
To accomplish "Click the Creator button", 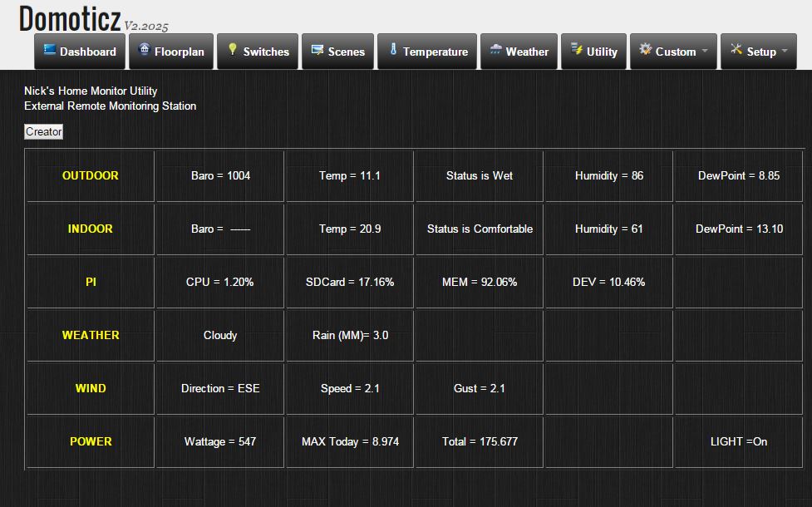I will point(43,131).
